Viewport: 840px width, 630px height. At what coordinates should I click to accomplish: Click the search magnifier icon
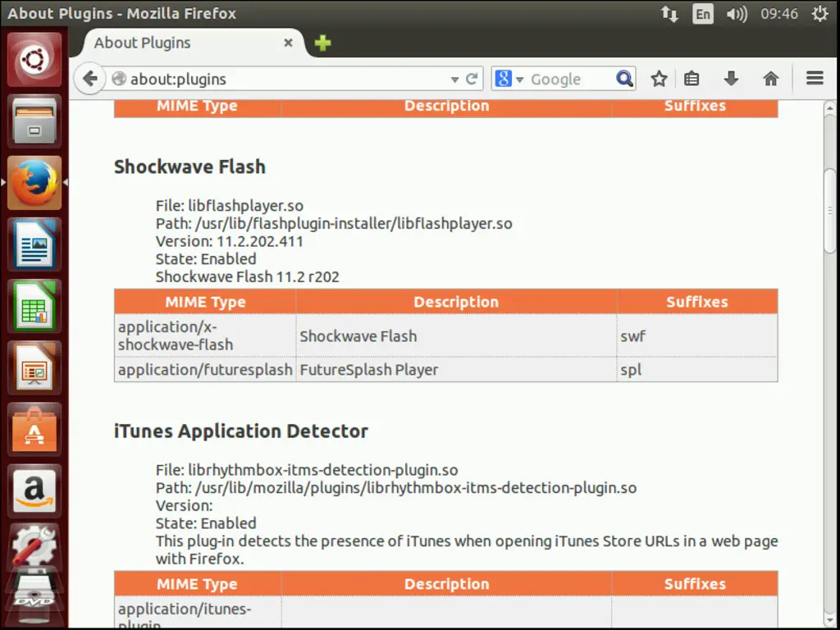[x=624, y=80]
